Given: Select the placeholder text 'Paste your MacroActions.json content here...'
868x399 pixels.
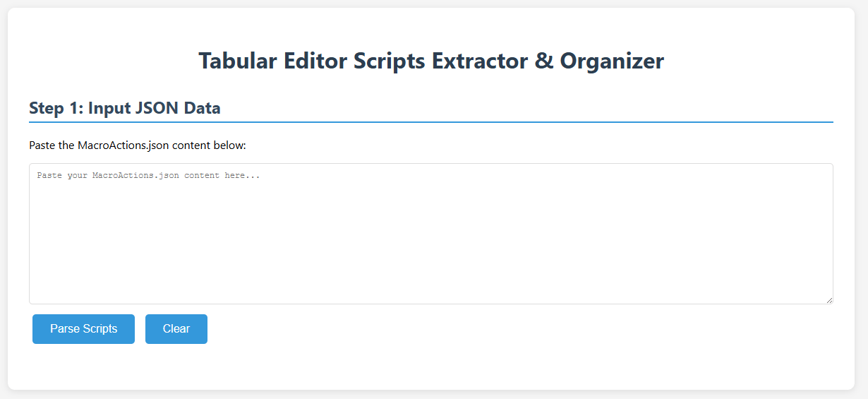Looking at the screenshot, I should coord(148,175).
